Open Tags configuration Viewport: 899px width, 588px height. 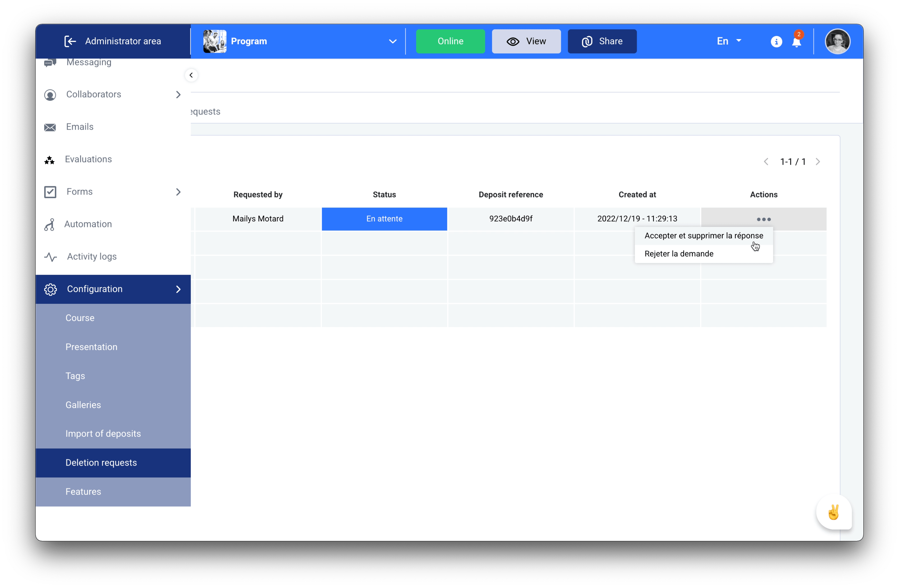113,376
